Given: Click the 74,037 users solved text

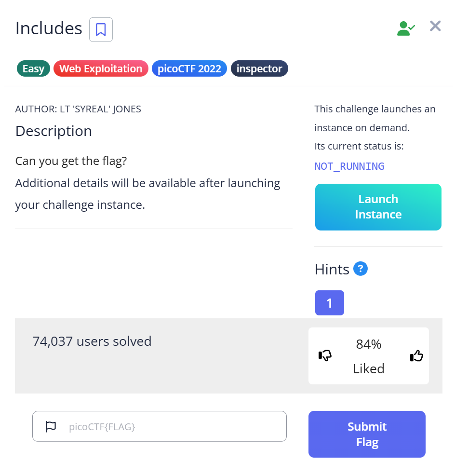Looking at the screenshot, I should (92, 341).
